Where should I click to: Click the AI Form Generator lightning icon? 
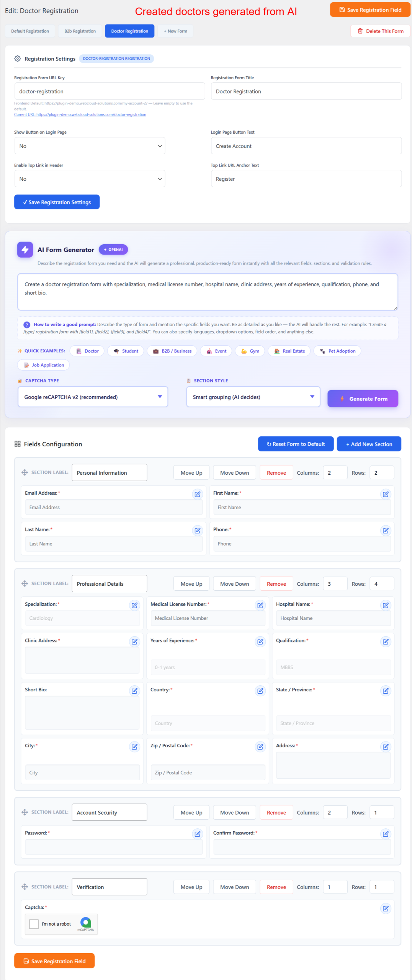pos(25,250)
